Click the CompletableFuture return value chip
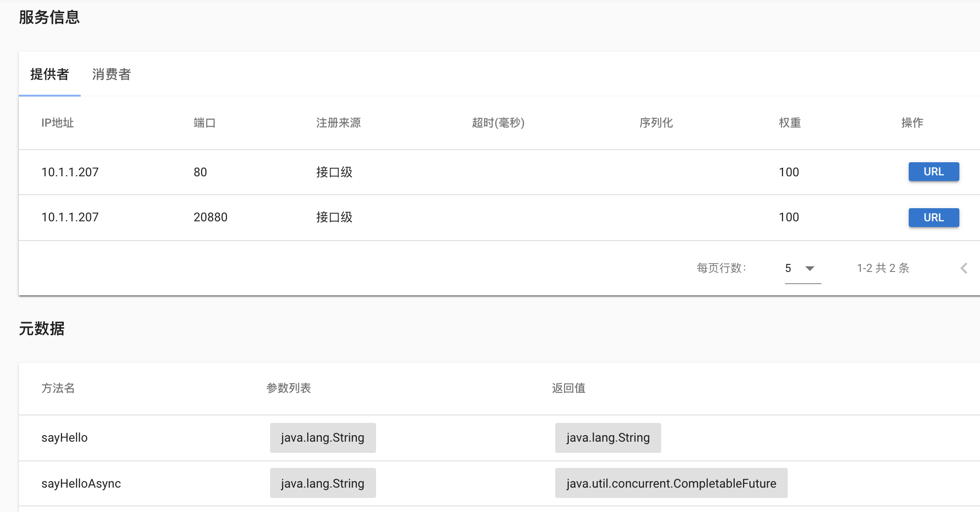The height and width of the screenshot is (512, 980). [x=671, y=483]
